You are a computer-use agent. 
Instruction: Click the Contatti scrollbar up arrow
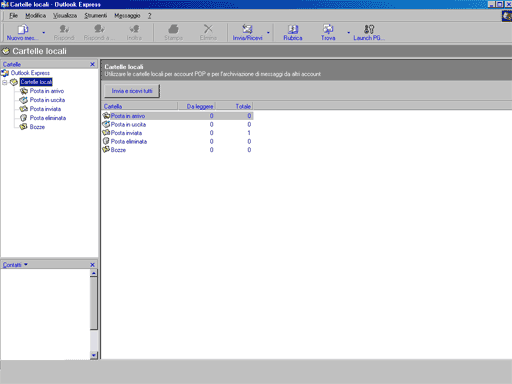(x=94, y=273)
